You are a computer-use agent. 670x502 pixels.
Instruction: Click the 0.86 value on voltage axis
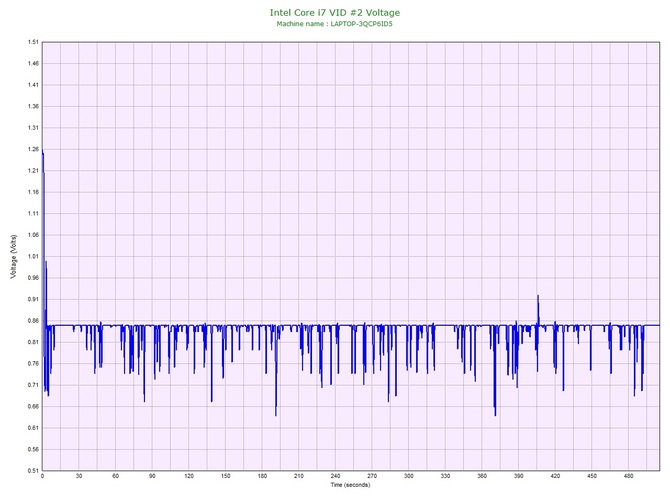33,320
